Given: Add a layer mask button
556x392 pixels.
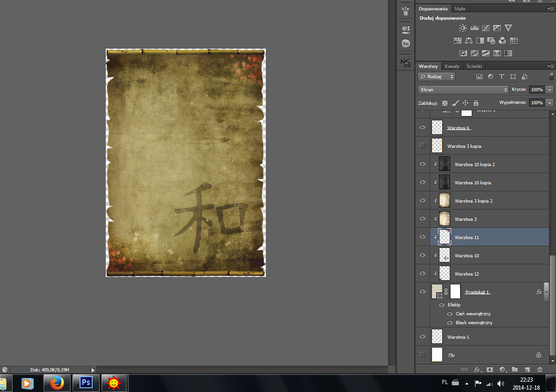Looking at the screenshot, I should (x=490, y=370).
